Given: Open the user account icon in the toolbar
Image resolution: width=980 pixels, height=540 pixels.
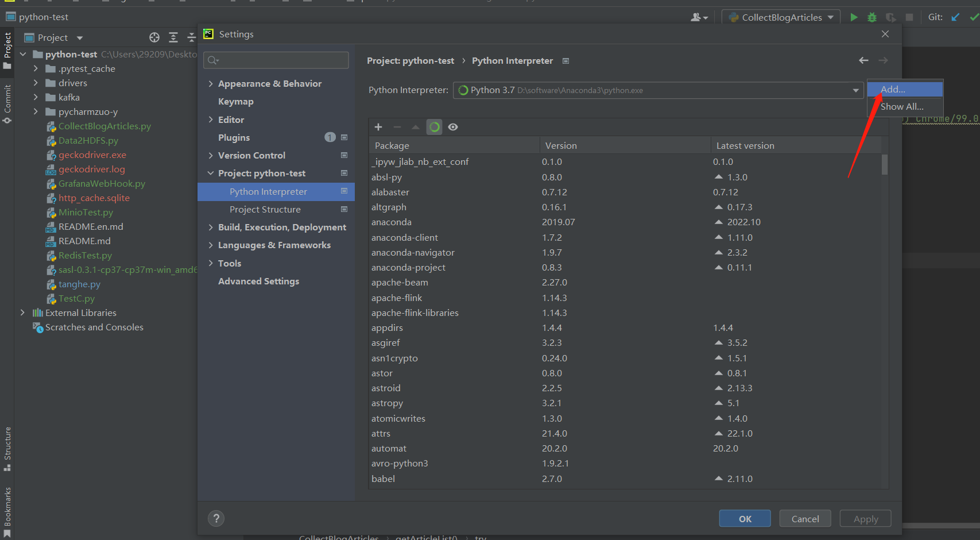Looking at the screenshot, I should coord(699,17).
